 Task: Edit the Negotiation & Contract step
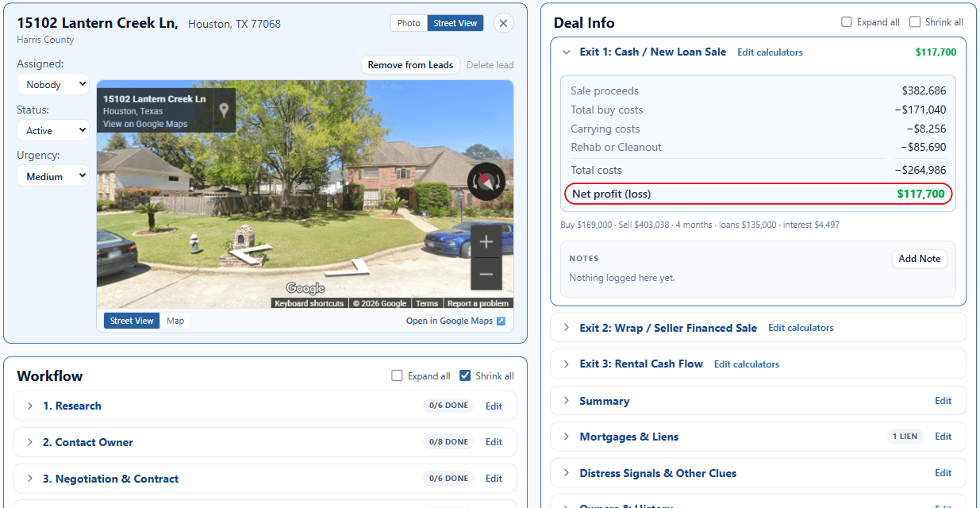point(494,479)
